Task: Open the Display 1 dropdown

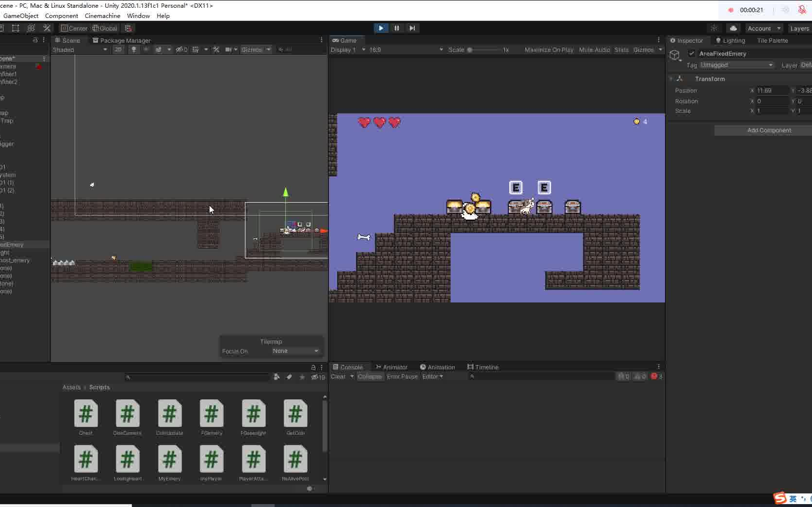Action: 346,49
